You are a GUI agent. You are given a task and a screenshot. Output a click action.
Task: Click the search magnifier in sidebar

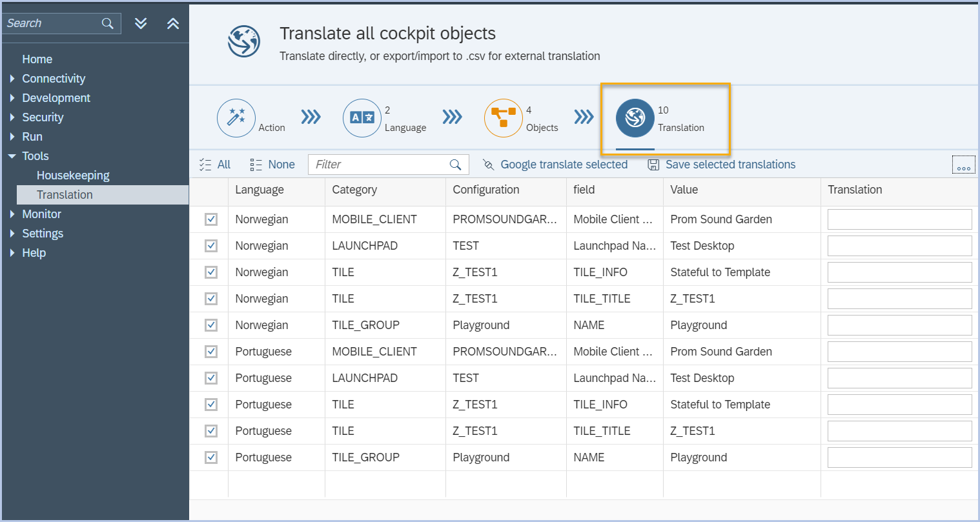tap(108, 23)
